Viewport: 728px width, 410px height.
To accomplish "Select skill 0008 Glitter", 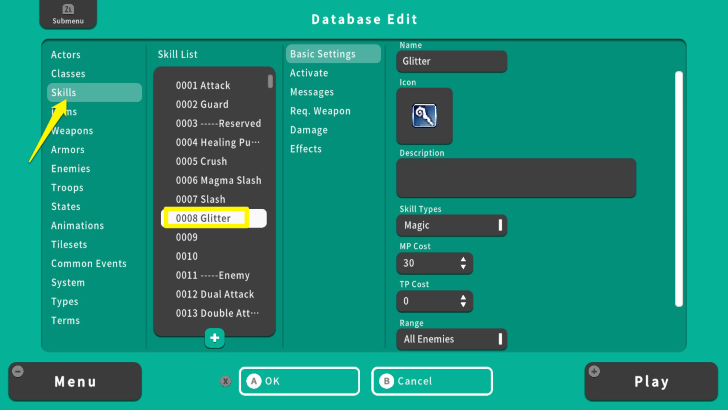I will 214,218.
